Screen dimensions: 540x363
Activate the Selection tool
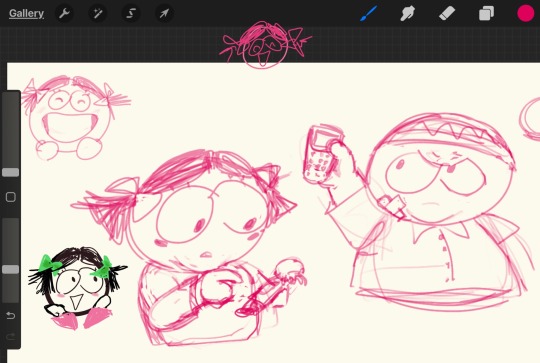point(131,13)
